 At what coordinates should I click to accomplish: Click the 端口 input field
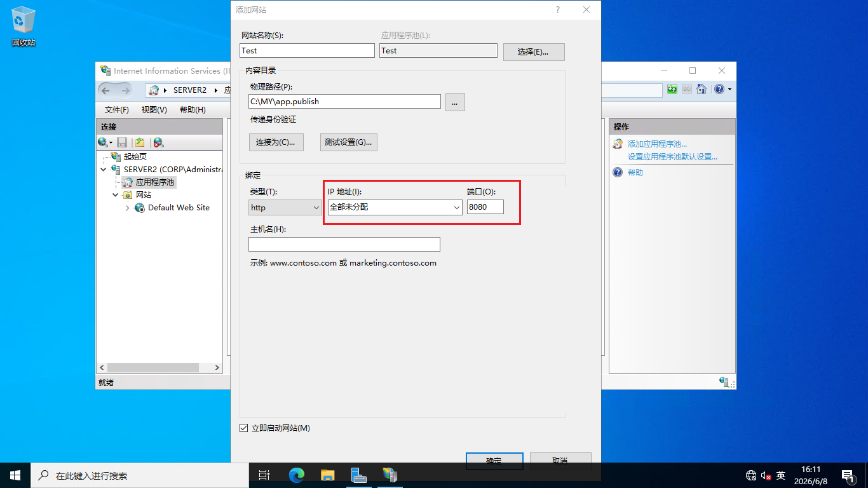coord(485,207)
